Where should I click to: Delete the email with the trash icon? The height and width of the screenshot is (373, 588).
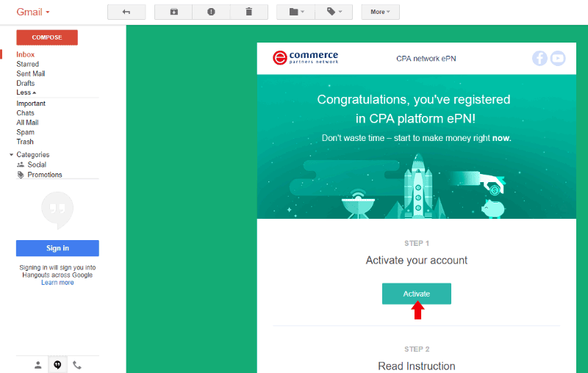249,12
